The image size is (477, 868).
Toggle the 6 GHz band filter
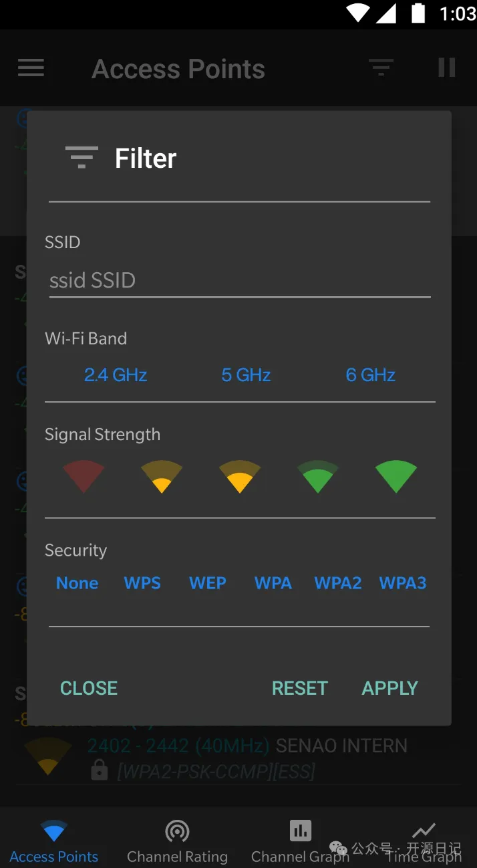370,375
